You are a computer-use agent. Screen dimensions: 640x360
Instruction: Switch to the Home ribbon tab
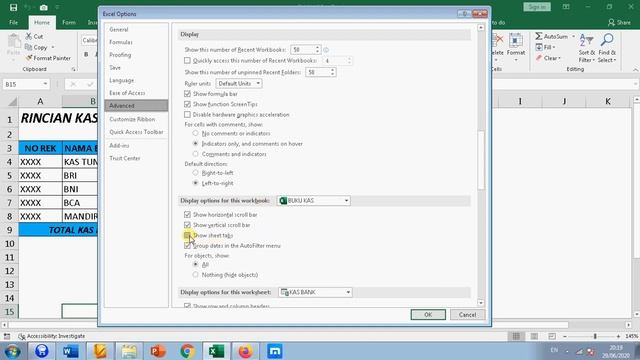click(x=42, y=22)
